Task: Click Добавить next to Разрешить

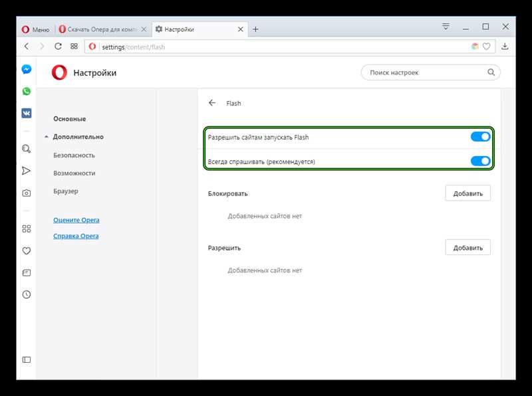Action: point(468,247)
